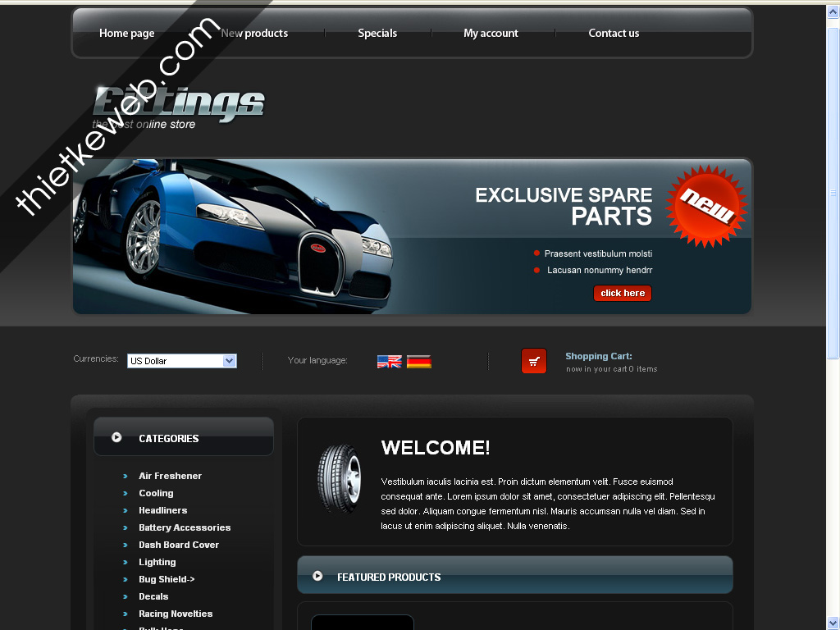The height and width of the screenshot is (630, 840).
Task: Click the Featured Products header play icon
Action: pos(317,576)
